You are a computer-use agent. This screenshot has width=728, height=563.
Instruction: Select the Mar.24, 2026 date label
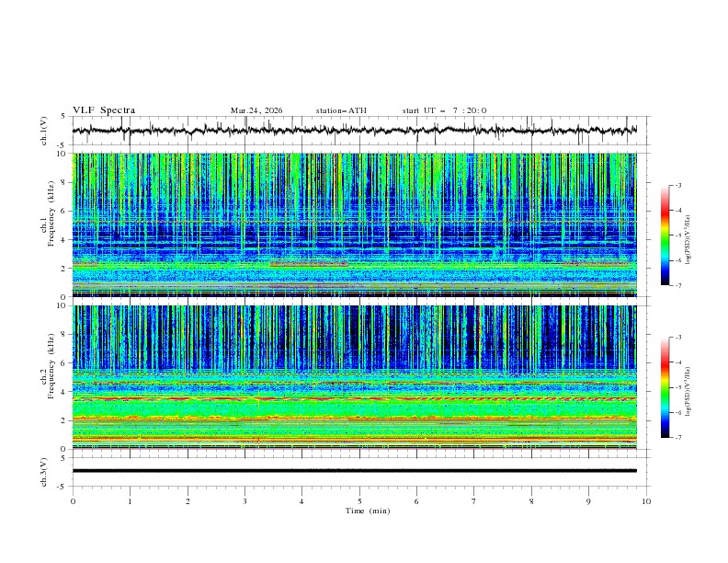click(256, 110)
